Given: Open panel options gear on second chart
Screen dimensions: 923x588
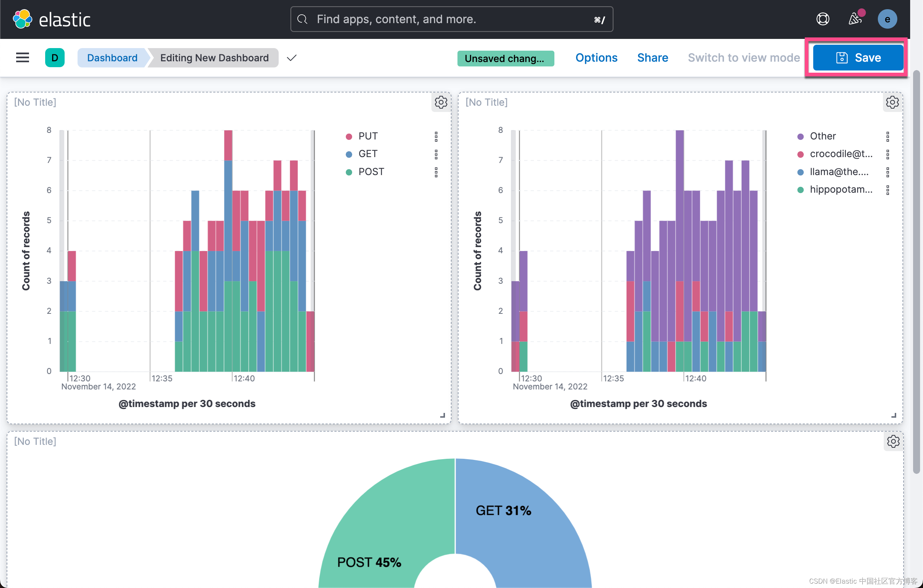Looking at the screenshot, I should 892,102.
